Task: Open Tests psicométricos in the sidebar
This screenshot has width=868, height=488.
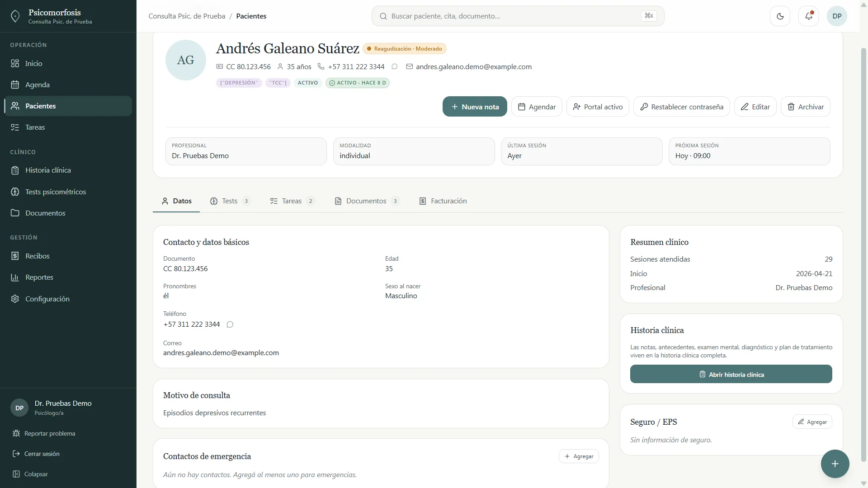Action: [68, 192]
